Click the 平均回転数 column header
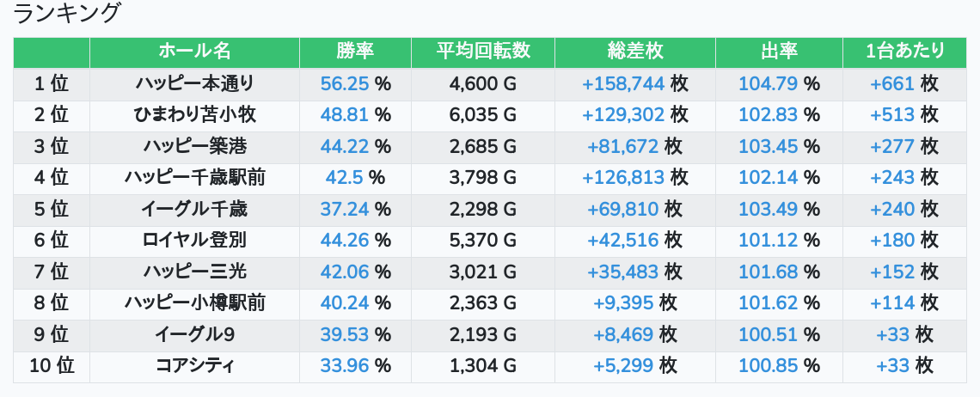980x397 pixels. (483, 52)
